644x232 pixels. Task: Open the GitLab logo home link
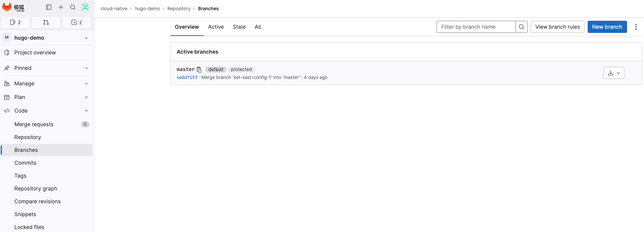tap(14, 7)
